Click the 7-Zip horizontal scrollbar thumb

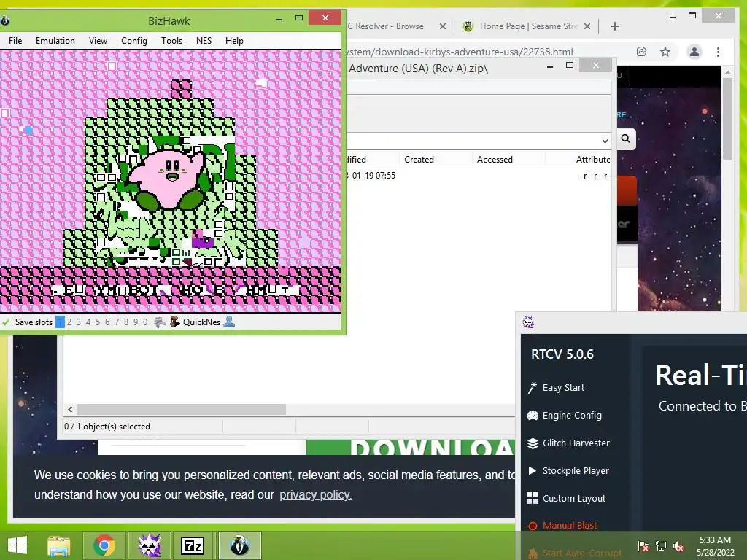pos(182,410)
